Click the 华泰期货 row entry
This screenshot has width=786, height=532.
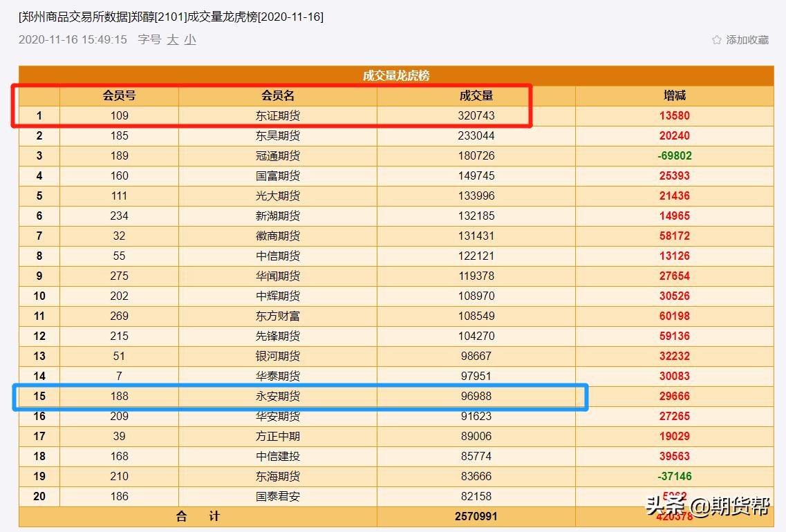pos(277,376)
